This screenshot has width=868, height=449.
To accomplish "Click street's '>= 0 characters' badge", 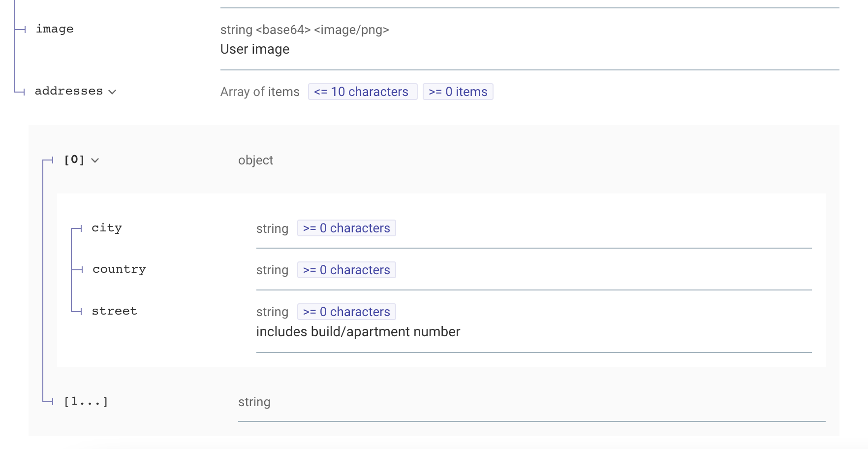I will (x=346, y=312).
